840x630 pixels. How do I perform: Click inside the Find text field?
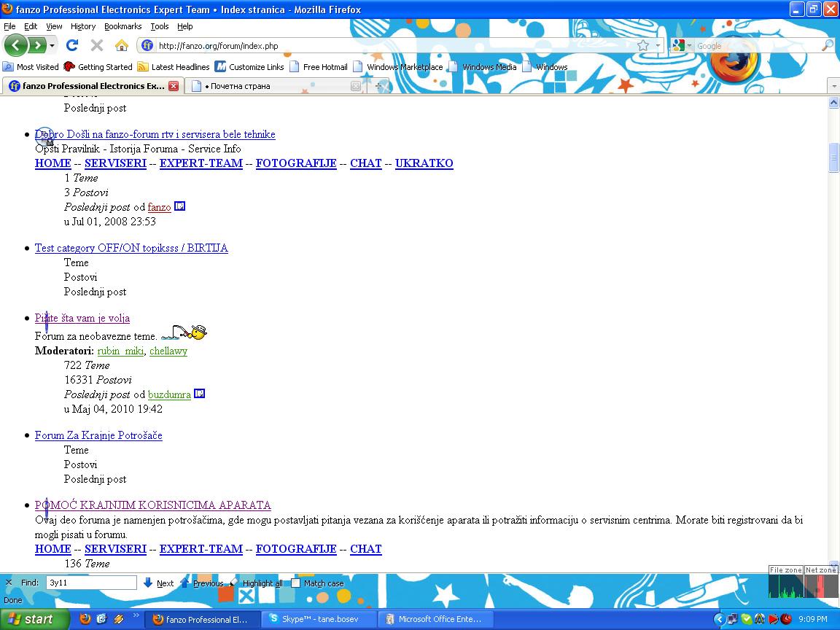tap(91, 583)
